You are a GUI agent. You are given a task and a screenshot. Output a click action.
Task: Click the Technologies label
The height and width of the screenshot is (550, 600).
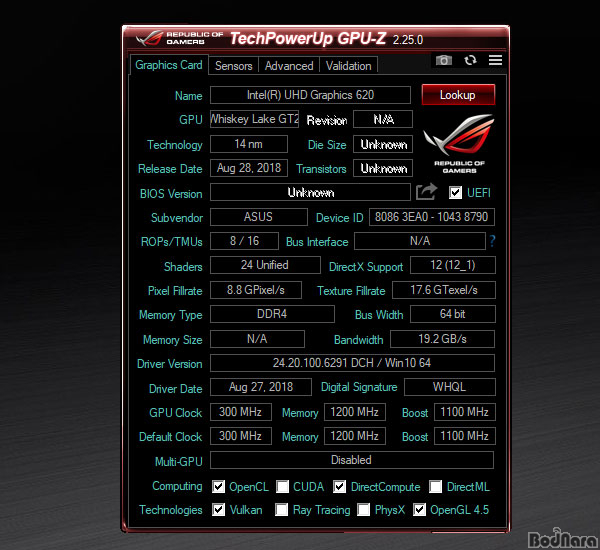pos(171,510)
